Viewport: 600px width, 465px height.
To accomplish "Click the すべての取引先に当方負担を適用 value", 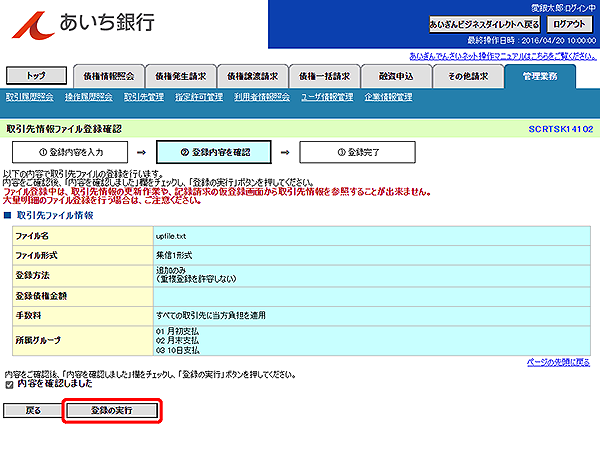I will 210,315.
